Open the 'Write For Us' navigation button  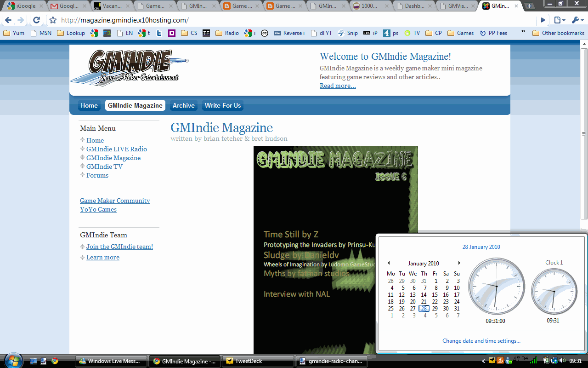(x=223, y=105)
